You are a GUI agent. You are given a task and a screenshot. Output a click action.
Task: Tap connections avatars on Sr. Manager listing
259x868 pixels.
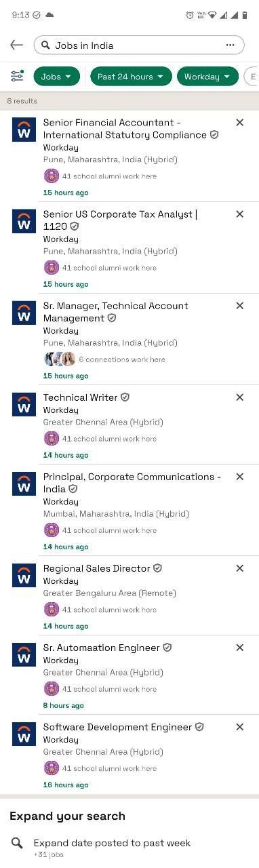coord(60,359)
